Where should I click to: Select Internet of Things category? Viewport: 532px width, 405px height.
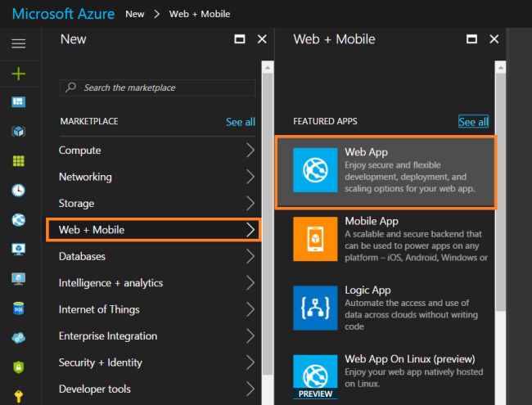click(x=99, y=309)
